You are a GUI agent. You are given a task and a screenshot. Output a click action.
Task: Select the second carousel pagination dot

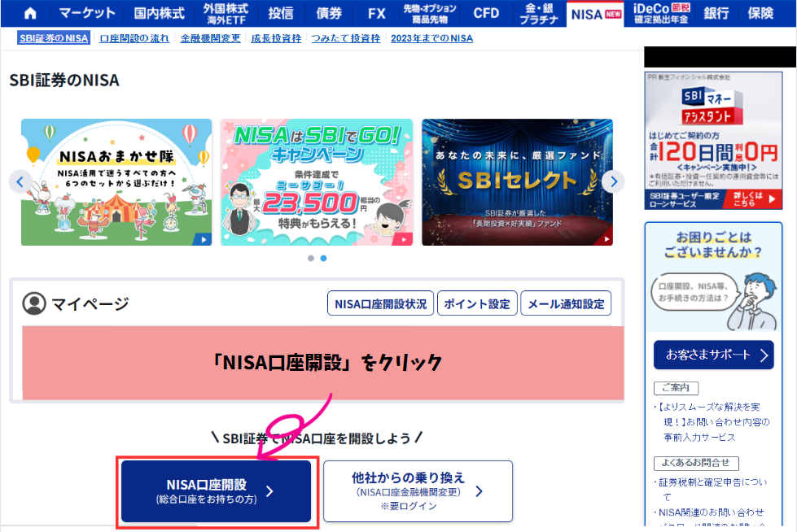323,258
